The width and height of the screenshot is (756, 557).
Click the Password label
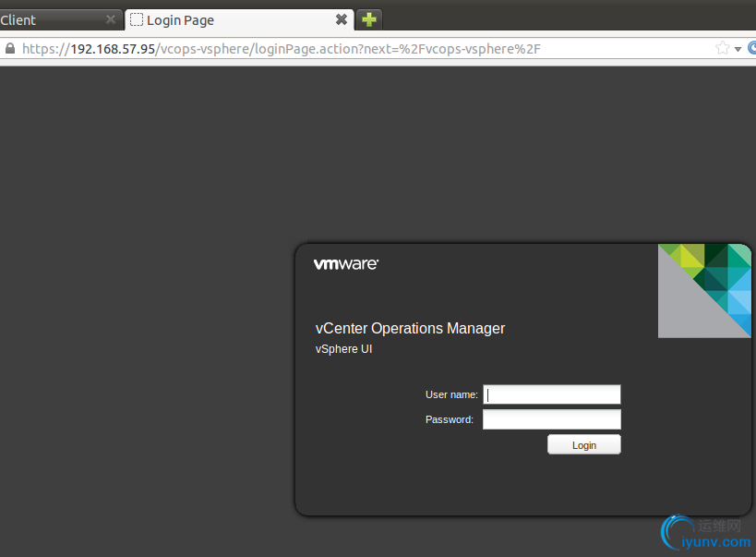[x=450, y=419]
